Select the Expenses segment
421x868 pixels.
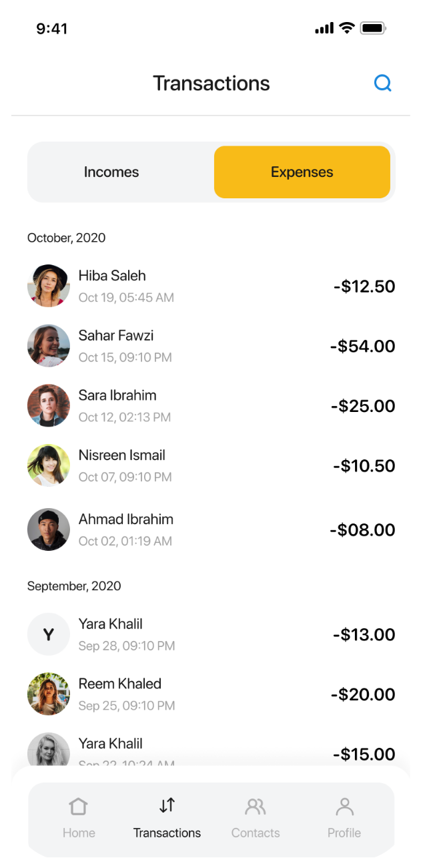(302, 172)
